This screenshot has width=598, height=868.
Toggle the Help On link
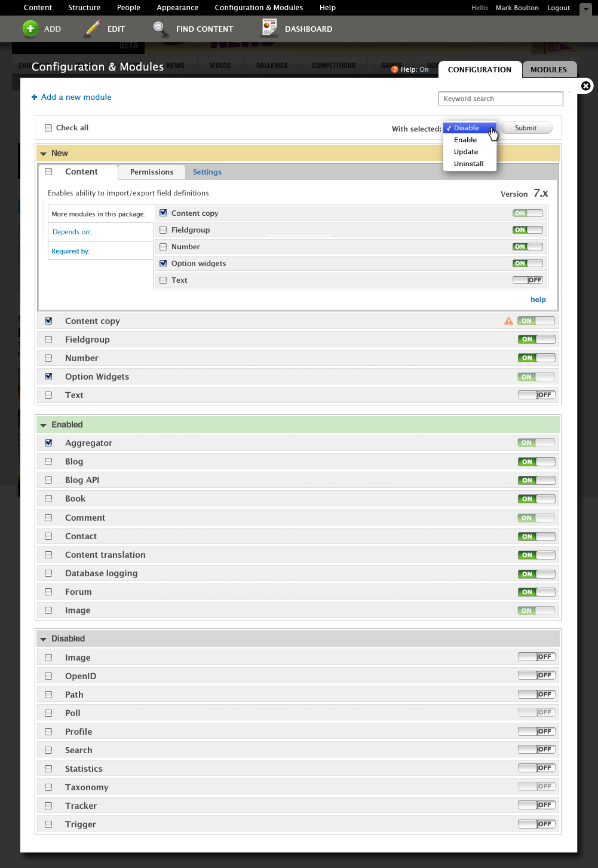(424, 69)
